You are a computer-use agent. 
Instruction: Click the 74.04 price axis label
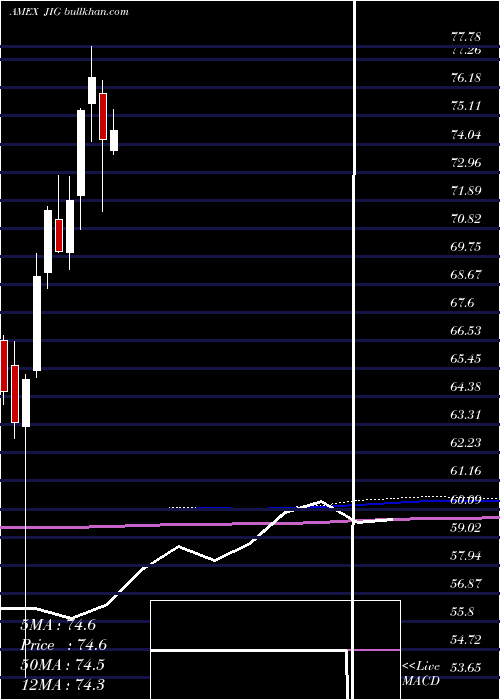pyautogui.click(x=467, y=134)
